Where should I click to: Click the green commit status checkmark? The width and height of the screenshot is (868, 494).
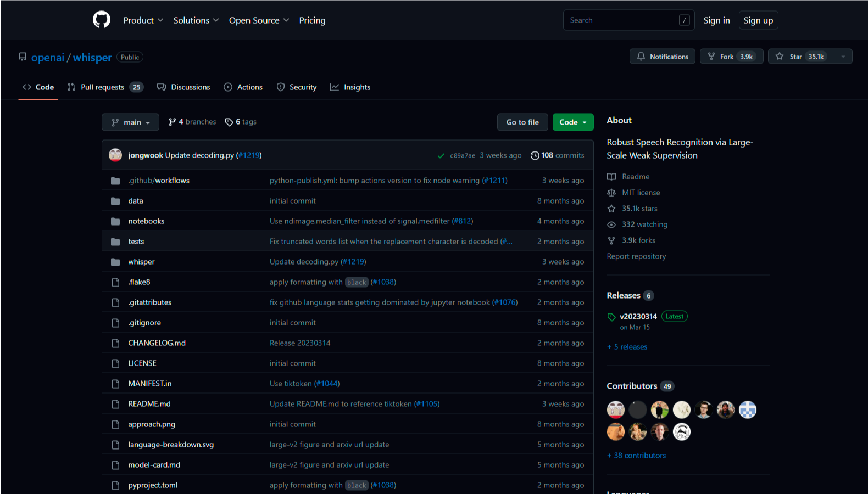click(441, 156)
